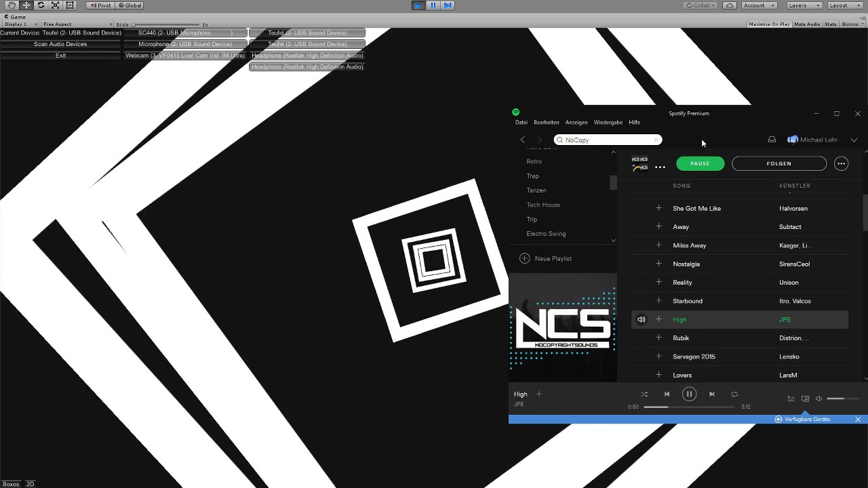The image size is (868, 488).
Task: Toggle Mute Audio in Game view
Action: 807,24
